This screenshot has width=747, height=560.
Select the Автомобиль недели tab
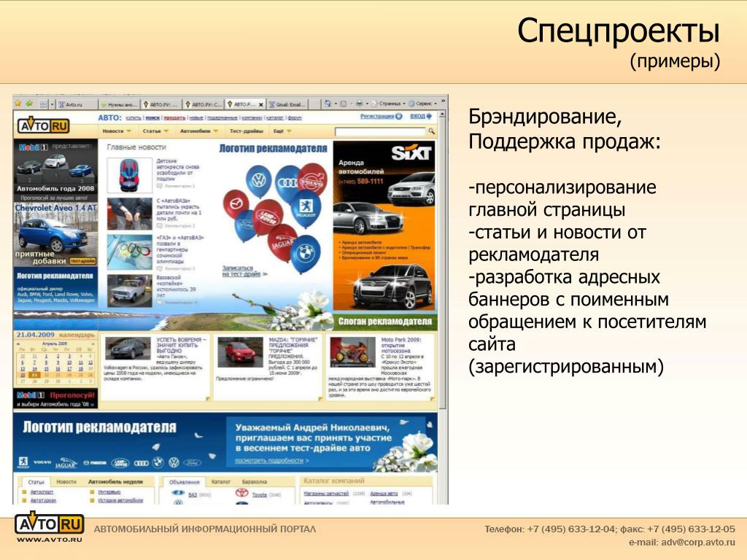click(x=115, y=482)
